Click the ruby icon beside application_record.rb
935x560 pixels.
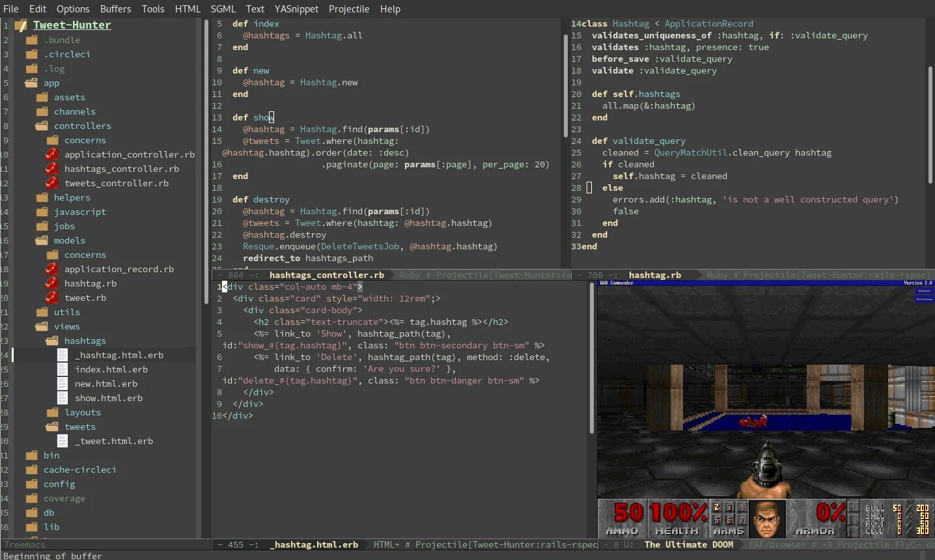(x=52, y=269)
